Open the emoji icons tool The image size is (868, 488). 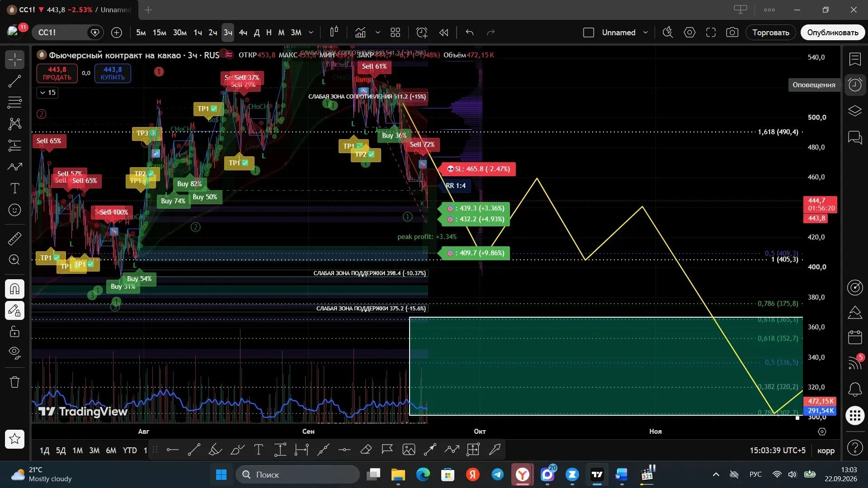(x=15, y=210)
